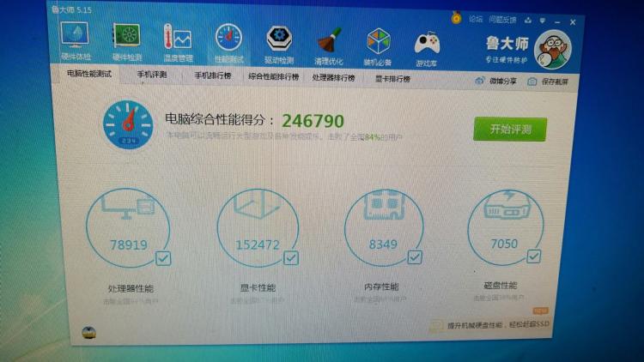The width and height of the screenshot is (644, 362).
Task: Click the speedometer gauge score icon
Action: 128,124
